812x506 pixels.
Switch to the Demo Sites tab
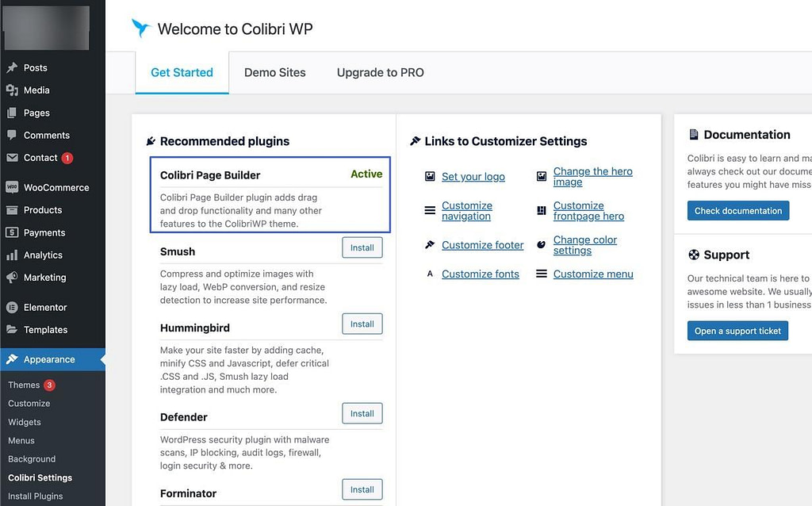[275, 72]
